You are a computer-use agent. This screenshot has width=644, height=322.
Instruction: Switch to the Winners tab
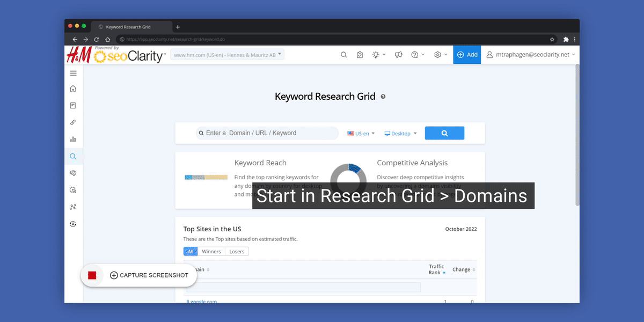211,252
